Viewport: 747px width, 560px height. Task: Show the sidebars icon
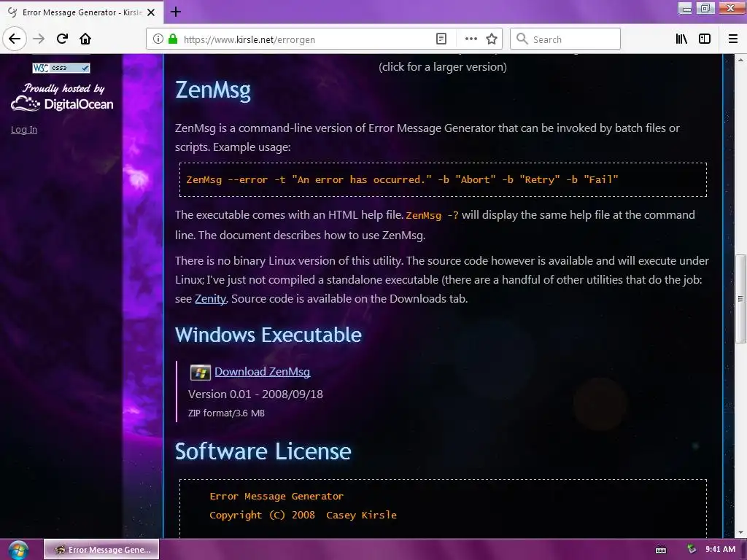[705, 39]
